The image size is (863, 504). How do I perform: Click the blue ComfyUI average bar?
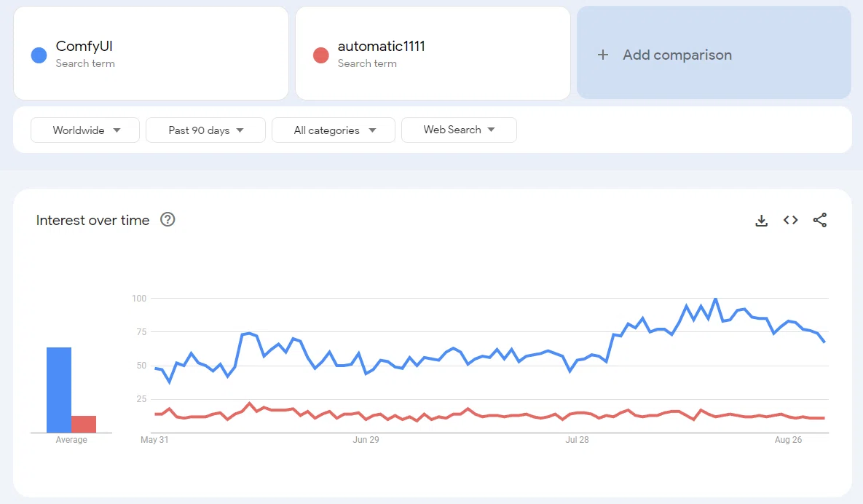(59, 390)
